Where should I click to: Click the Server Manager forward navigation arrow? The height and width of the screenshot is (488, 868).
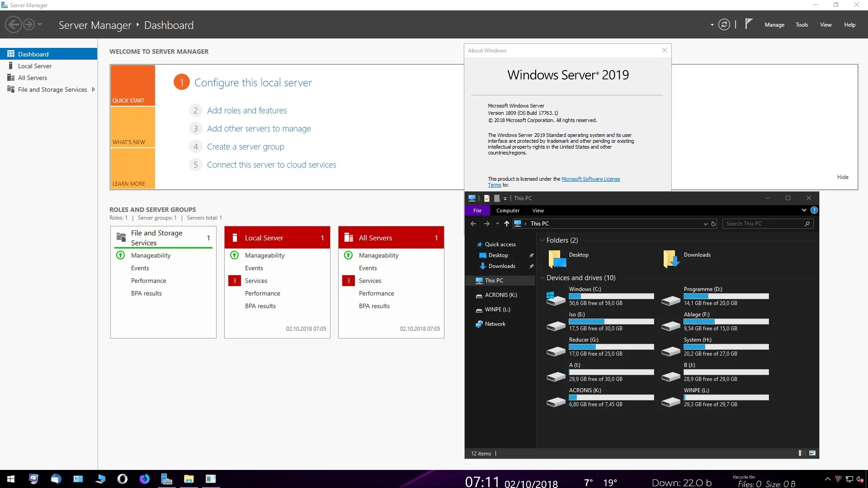[x=29, y=24]
